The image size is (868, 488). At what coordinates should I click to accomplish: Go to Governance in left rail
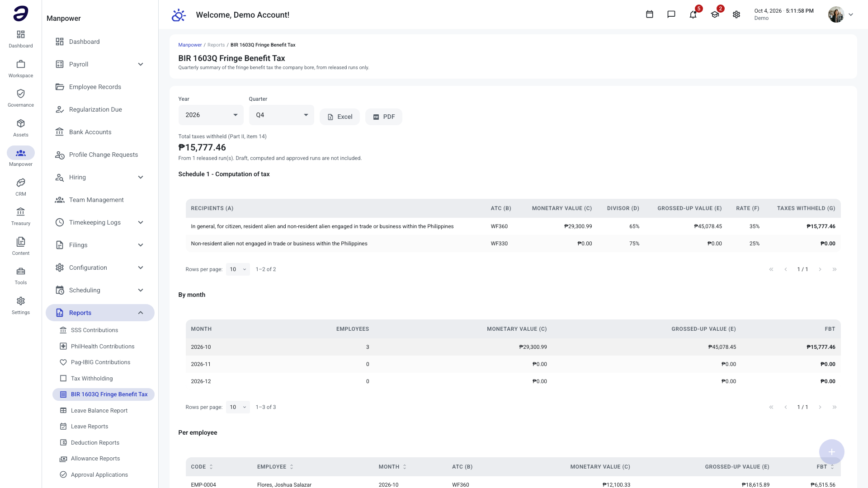(x=21, y=98)
